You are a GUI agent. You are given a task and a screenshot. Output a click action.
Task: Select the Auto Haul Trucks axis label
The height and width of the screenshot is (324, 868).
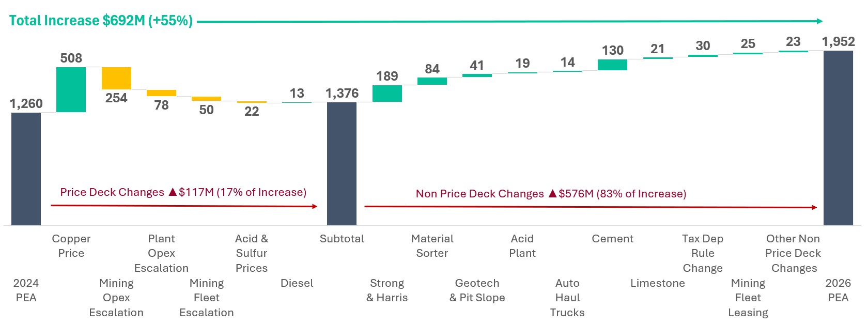pyautogui.click(x=567, y=298)
